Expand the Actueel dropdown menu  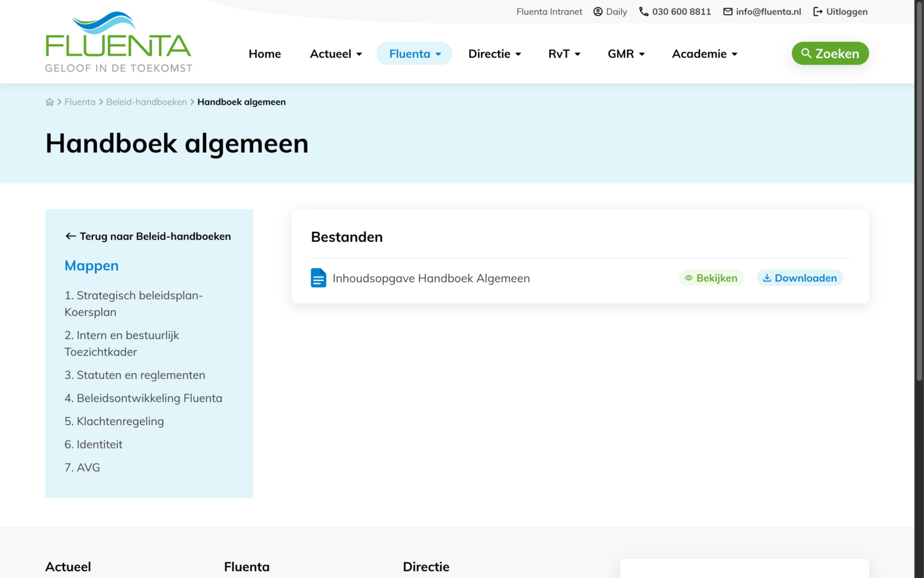tap(336, 54)
